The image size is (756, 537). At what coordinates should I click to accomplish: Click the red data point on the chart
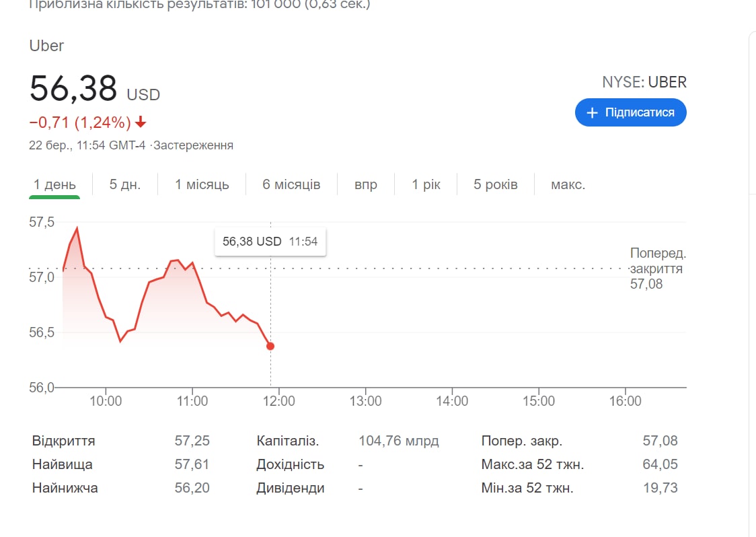[270, 346]
